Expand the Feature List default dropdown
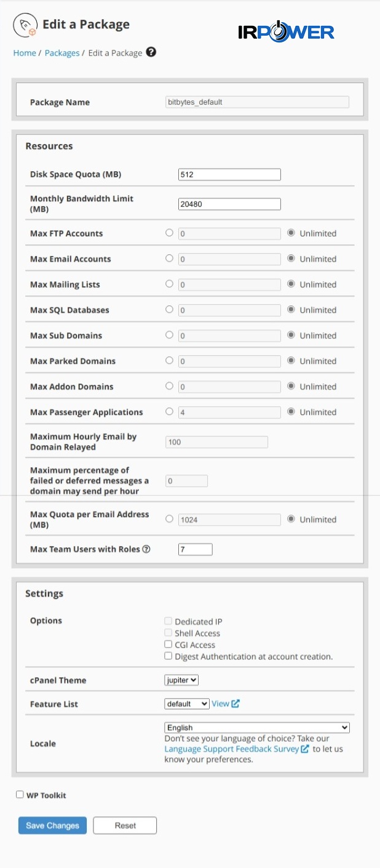 tap(187, 704)
